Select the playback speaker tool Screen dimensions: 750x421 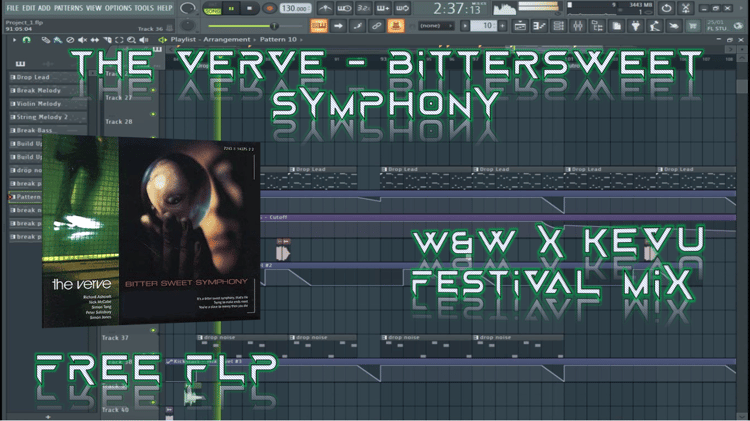[x=144, y=40]
